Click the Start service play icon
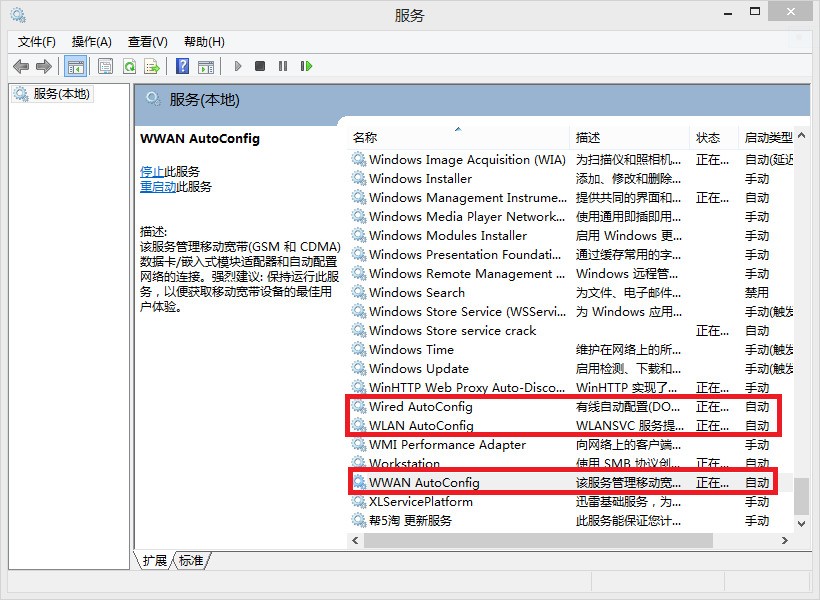The image size is (820, 600). tap(238, 66)
